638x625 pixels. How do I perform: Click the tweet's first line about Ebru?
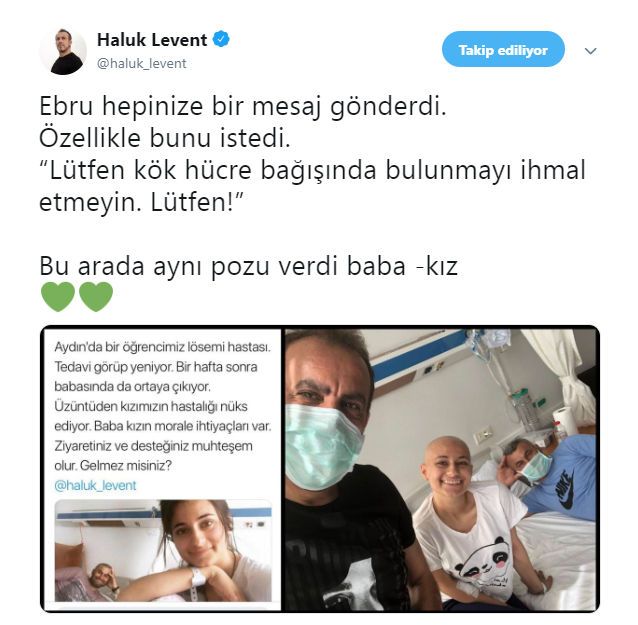[x=243, y=106]
